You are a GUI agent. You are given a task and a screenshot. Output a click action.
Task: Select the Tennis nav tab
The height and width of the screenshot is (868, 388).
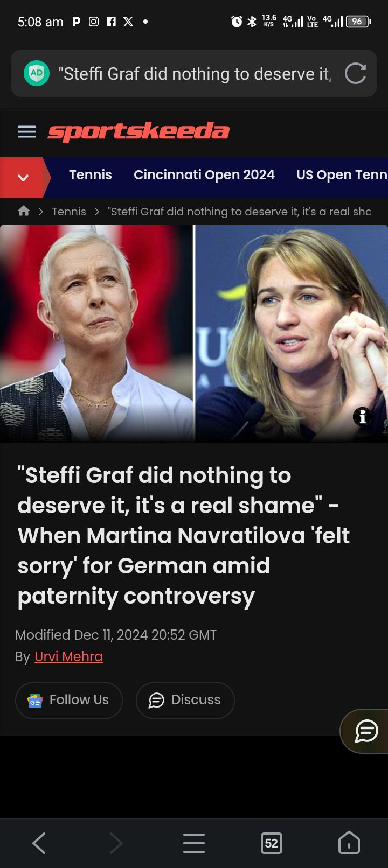click(91, 175)
